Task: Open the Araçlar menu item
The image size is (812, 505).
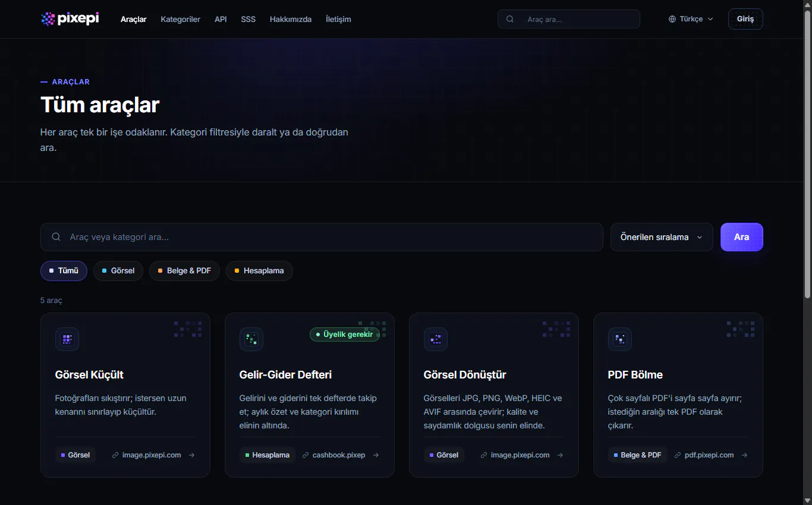Action: (x=134, y=19)
